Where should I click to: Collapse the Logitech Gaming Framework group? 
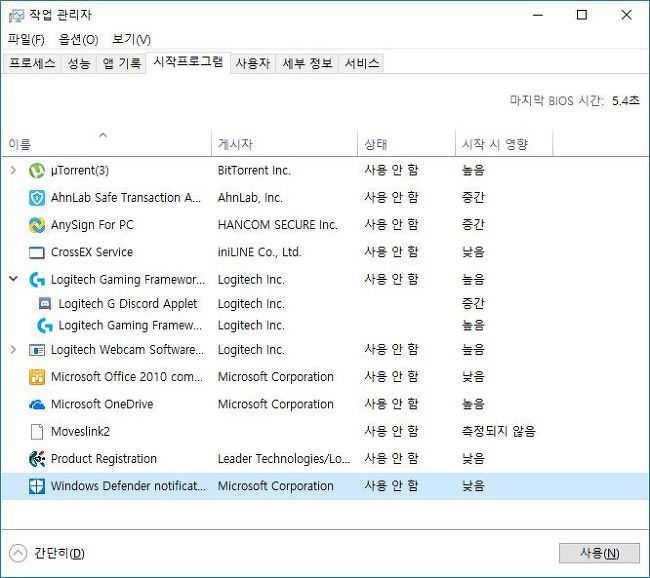(13, 279)
